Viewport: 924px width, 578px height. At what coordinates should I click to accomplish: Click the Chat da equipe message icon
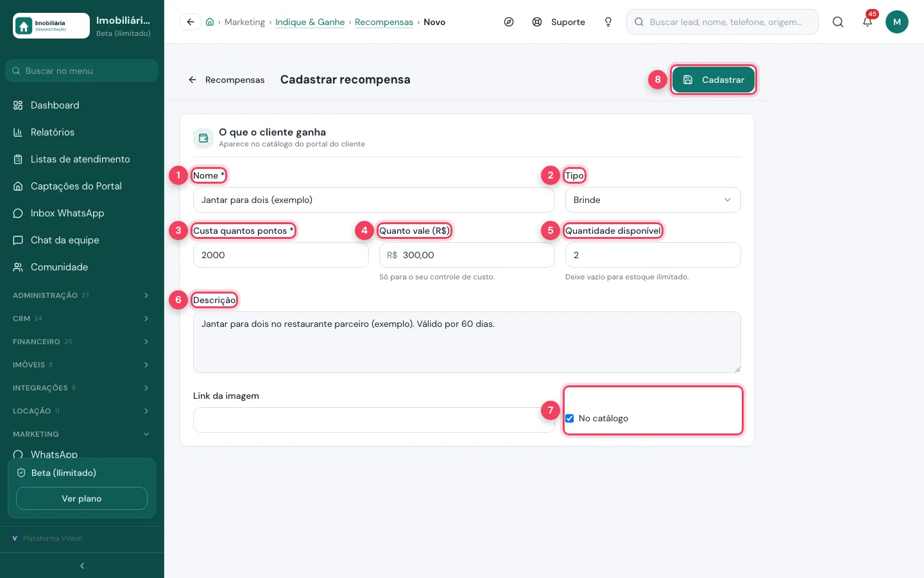18,240
